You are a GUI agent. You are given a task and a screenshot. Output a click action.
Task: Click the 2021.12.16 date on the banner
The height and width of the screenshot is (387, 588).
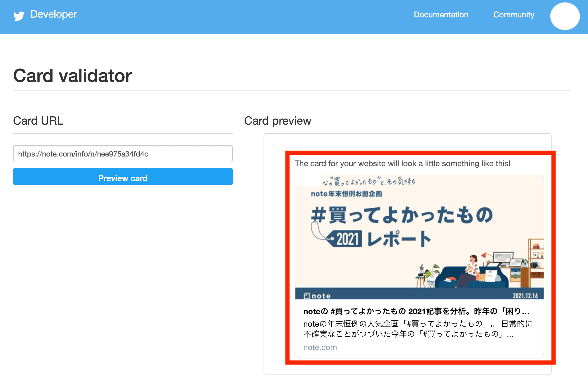pyautogui.click(x=525, y=296)
